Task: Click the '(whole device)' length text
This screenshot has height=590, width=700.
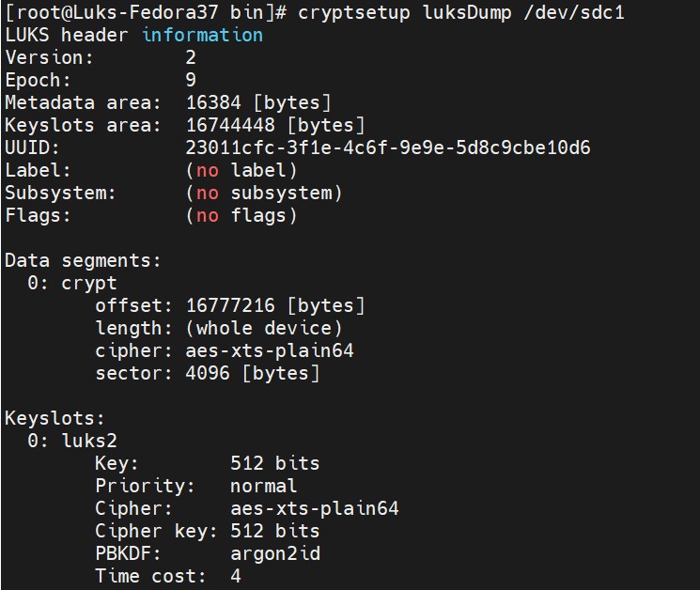Action: (x=264, y=329)
